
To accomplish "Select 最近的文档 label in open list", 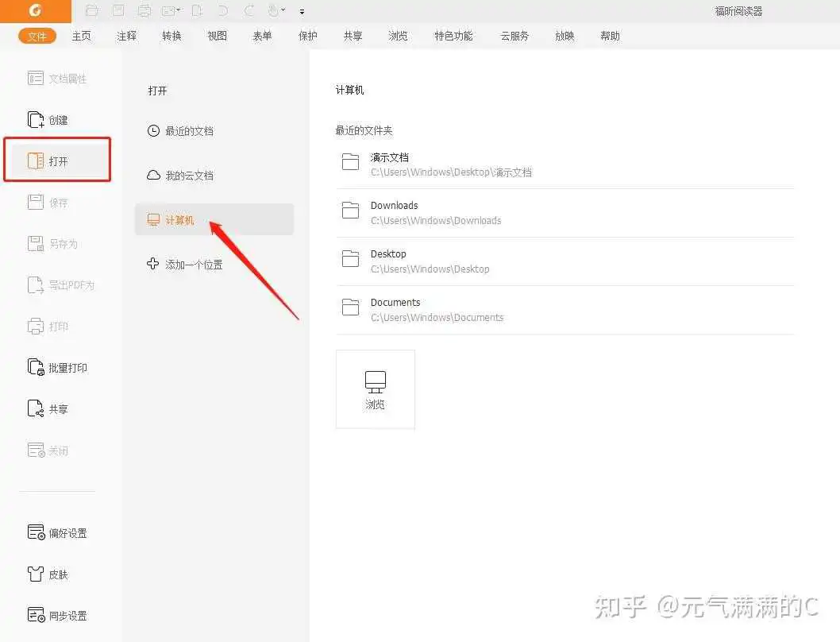I will (189, 131).
